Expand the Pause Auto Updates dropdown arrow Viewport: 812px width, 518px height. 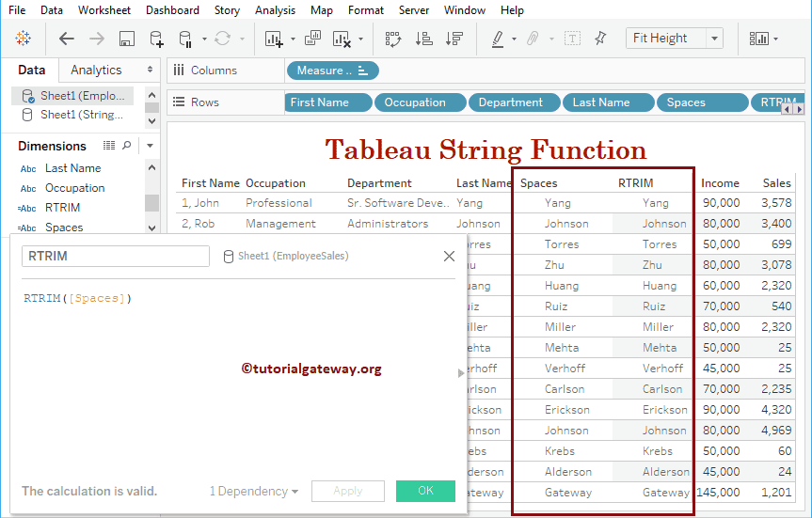(x=204, y=39)
